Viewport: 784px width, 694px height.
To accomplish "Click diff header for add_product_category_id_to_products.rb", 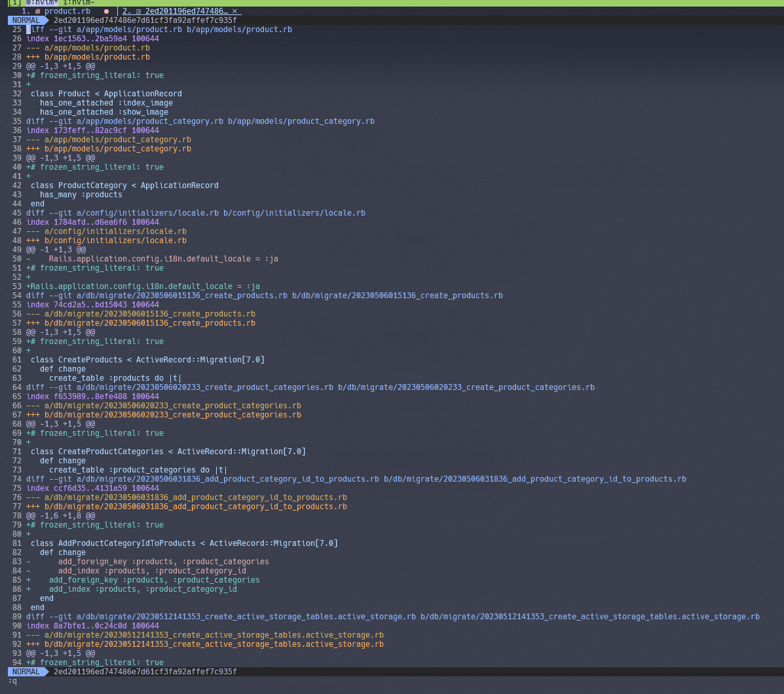I will 356,479.
